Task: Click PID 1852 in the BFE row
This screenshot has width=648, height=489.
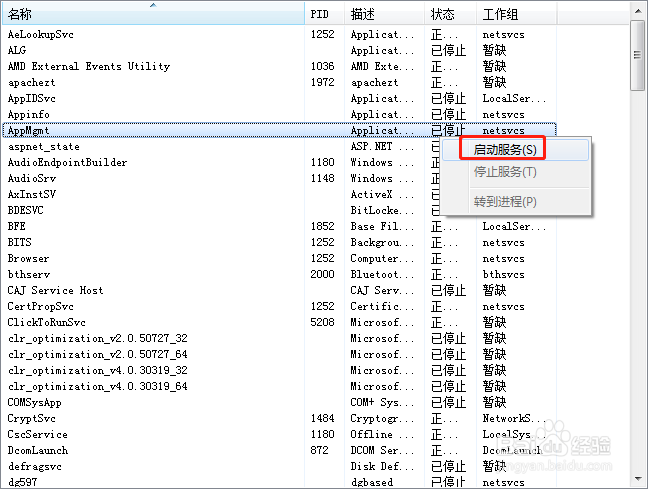Action: click(x=322, y=227)
